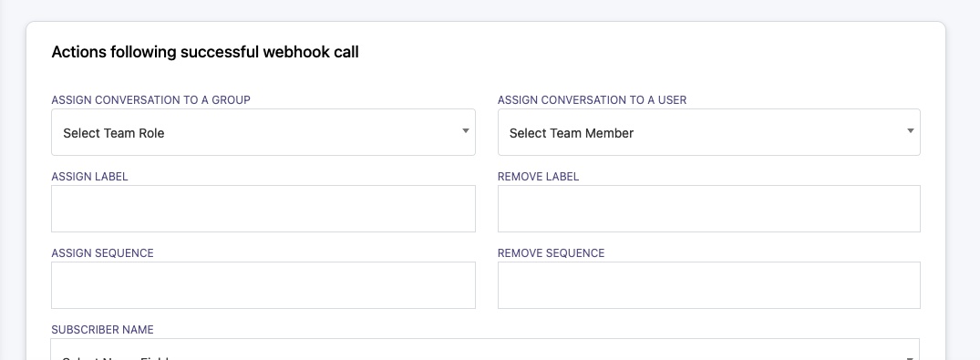Click the Assign Sequence input field
Screen dimensions: 980x360
(x=263, y=285)
